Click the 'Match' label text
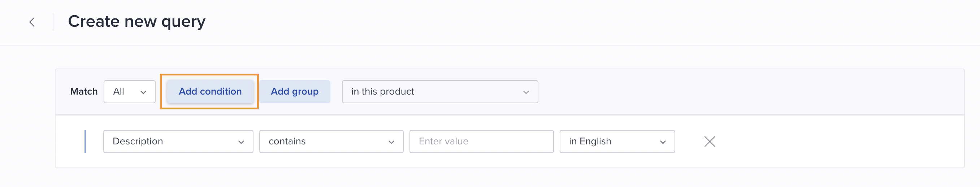Image resolution: width=980 pixels, height=187 pixels. point(84,92)
